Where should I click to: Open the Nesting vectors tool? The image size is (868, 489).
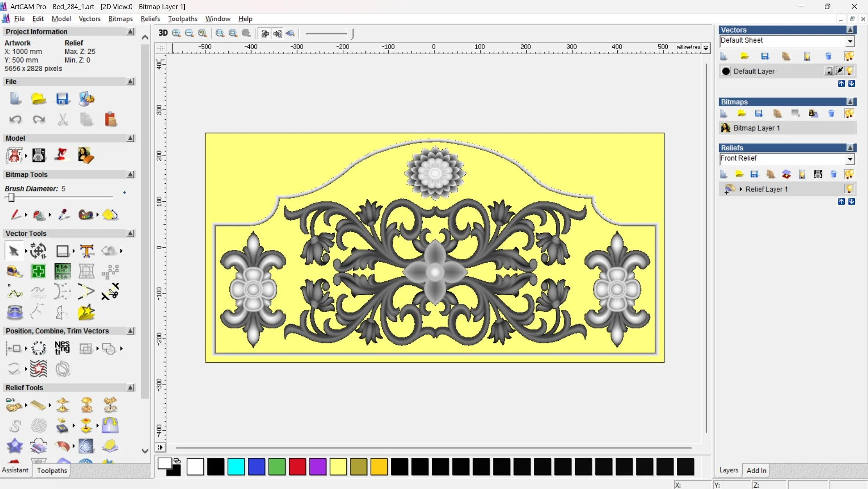tap(62, 348)
